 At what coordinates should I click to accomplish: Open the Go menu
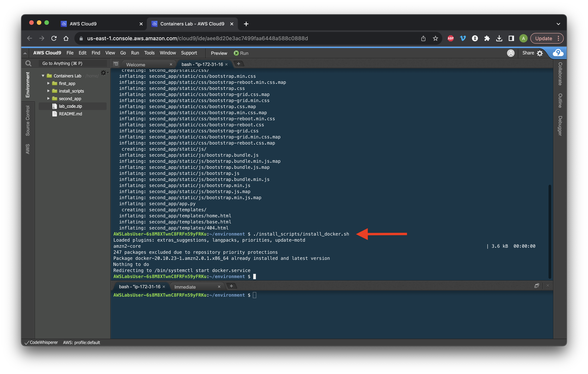tap(123, 53)
